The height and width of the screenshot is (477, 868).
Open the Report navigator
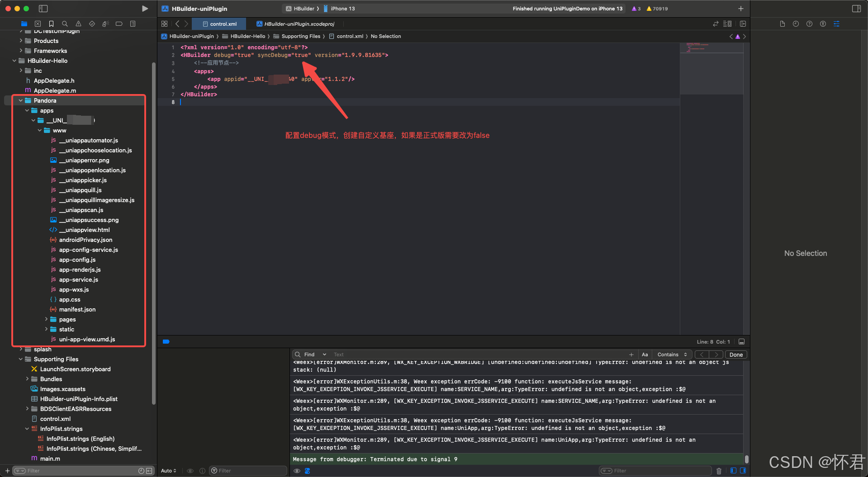tap(133, 24)
